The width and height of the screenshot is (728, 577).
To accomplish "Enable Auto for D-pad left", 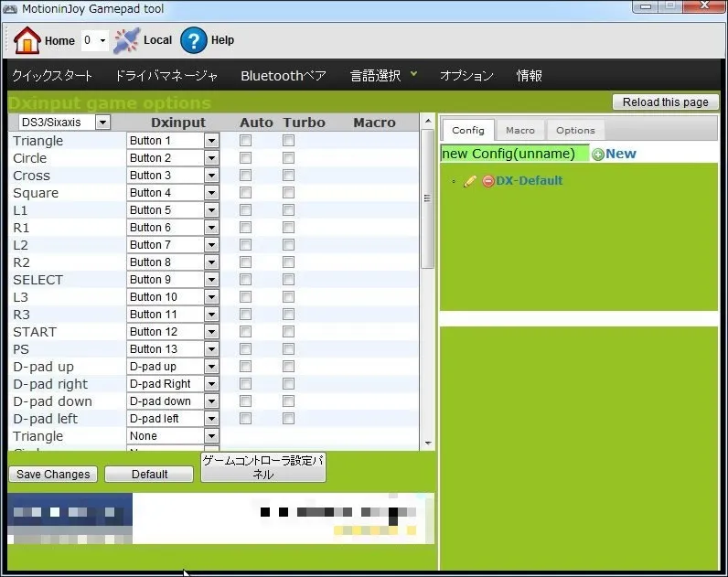I will (x=246, y=419).
